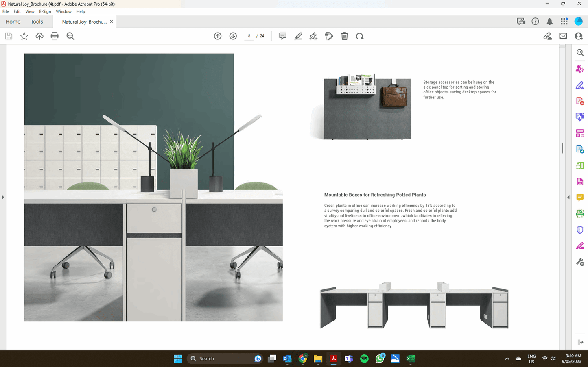Add a sticky note comment
Screen dimensions: 588x367
283,36
